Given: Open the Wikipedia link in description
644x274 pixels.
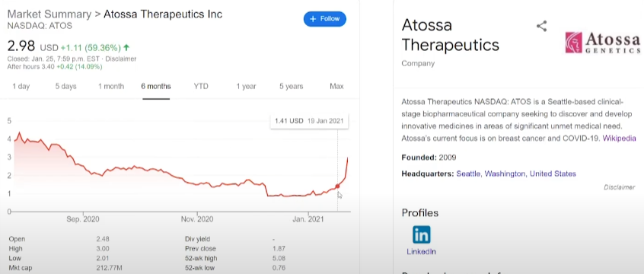Looking at the screenshot, I should [619, 139].
